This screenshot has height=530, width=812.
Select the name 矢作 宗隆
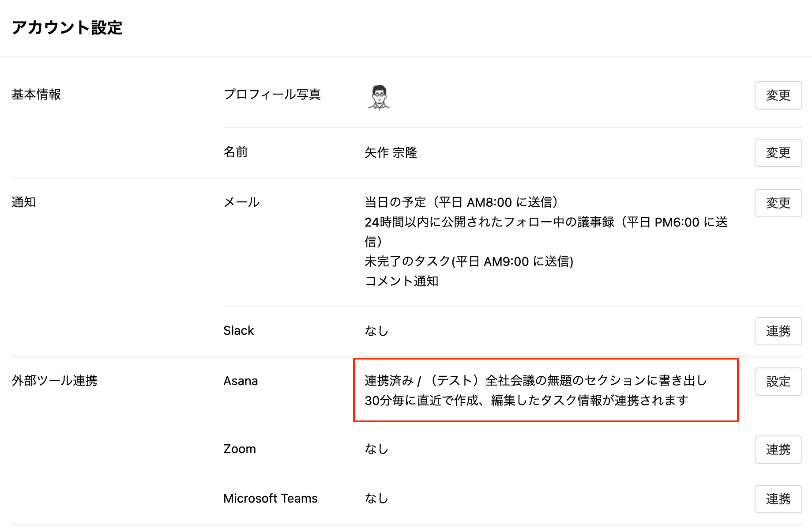391,153
